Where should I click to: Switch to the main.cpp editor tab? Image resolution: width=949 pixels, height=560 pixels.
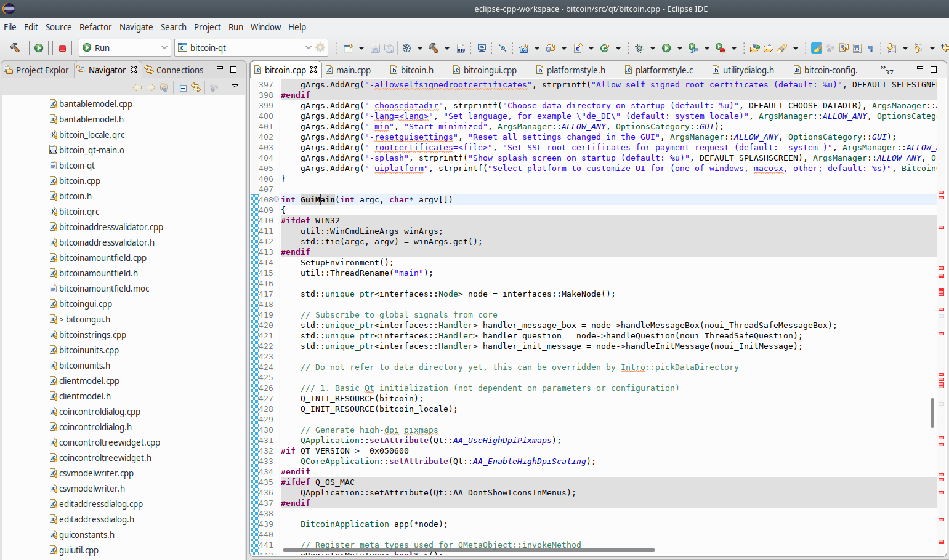[354, 70]
